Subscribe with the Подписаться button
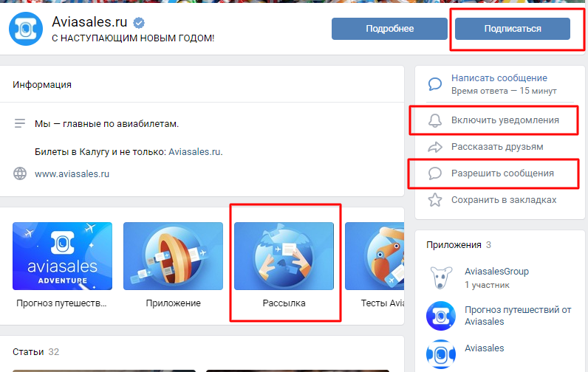Screen dimensions: 588x372 [x=513, y=29]
